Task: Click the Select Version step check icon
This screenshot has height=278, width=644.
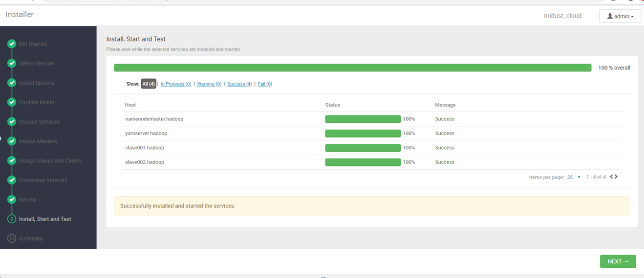Action: (x=12, y=64)
